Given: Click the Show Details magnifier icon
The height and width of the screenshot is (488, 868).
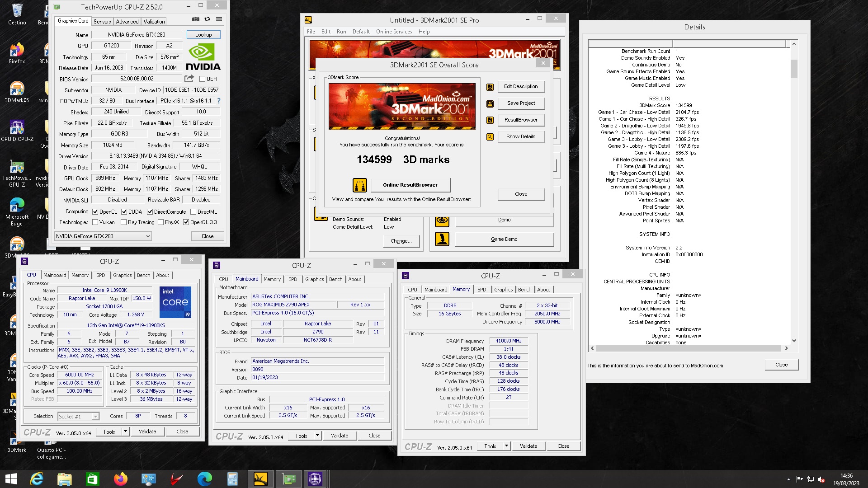Looking at the screenshot, I should tap(490, 137).
